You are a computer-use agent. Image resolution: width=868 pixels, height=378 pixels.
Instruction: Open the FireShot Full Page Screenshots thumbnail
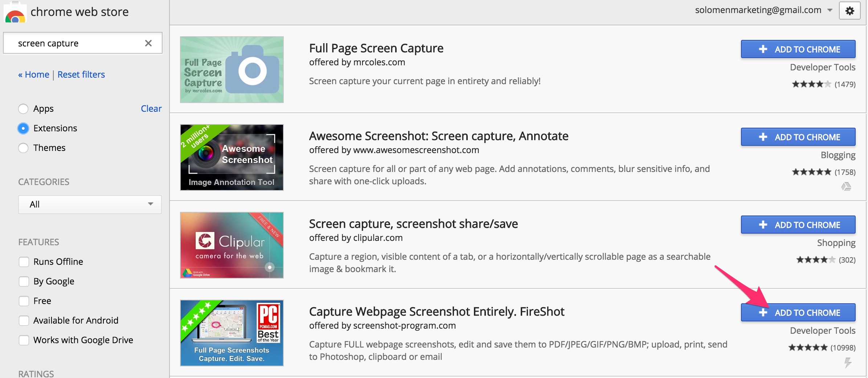(x=232, y=333)
